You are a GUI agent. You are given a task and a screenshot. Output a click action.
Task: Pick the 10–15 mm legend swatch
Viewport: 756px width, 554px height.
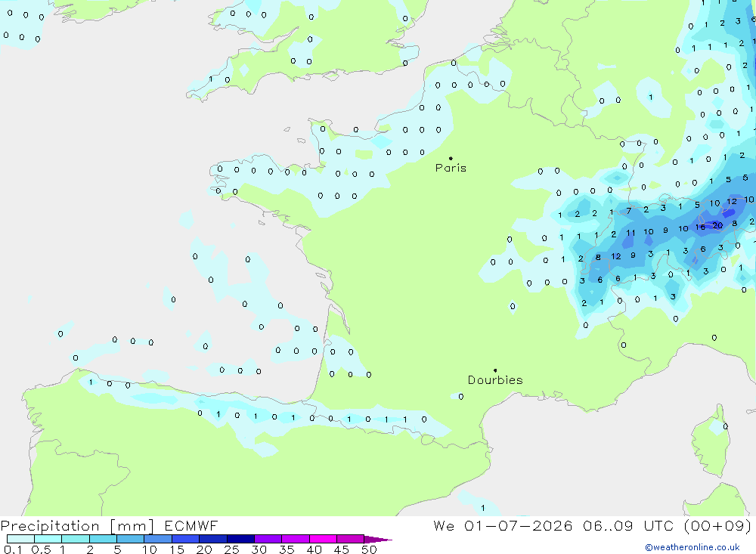tap(158, 539)
